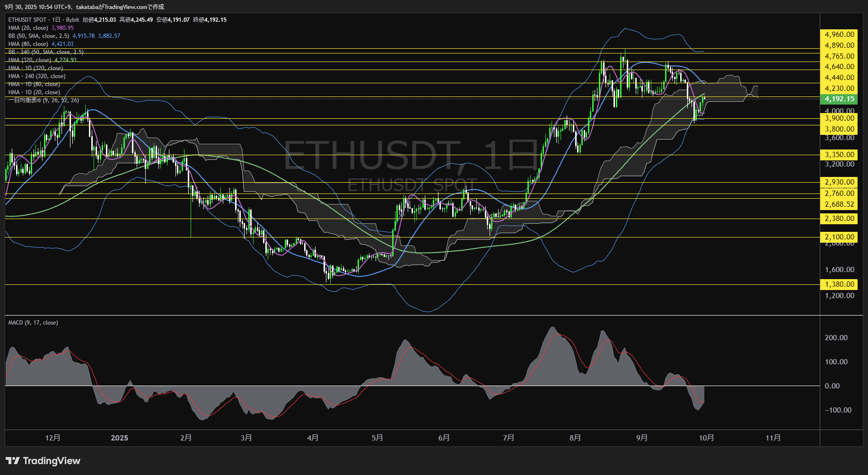This screenshot has height=475, width=868.
Task: Click the 2月 time axis label
Action: click(x=186, y=438)
